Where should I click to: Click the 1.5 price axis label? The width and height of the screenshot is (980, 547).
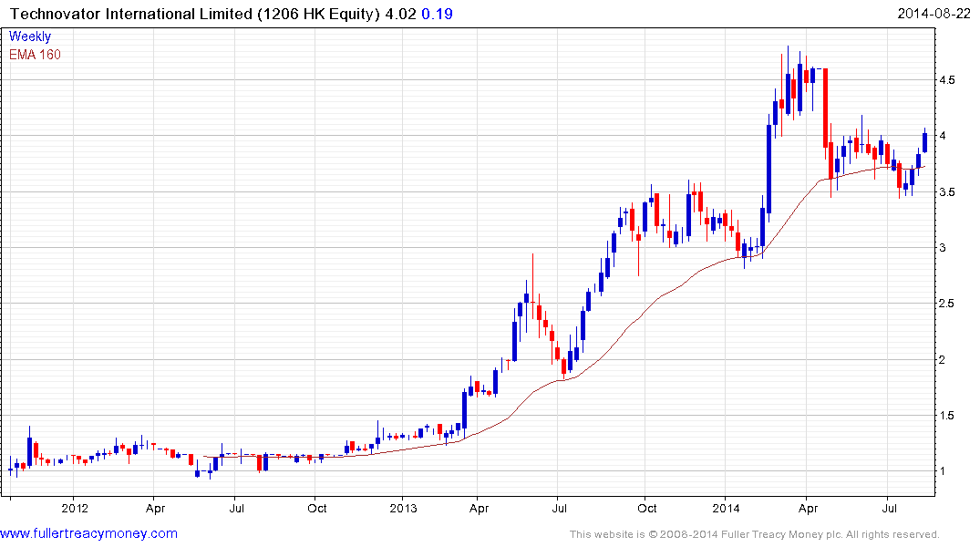point(946,415)
